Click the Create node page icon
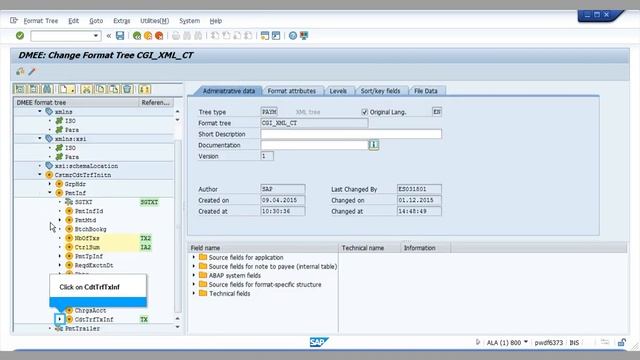This screenshot has height=360, width=640. point(63,89)
